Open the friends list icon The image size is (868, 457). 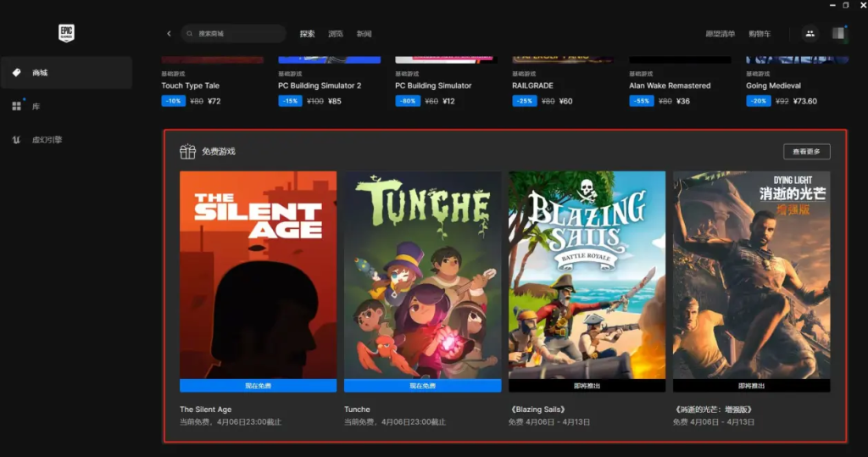coord(810,34)
